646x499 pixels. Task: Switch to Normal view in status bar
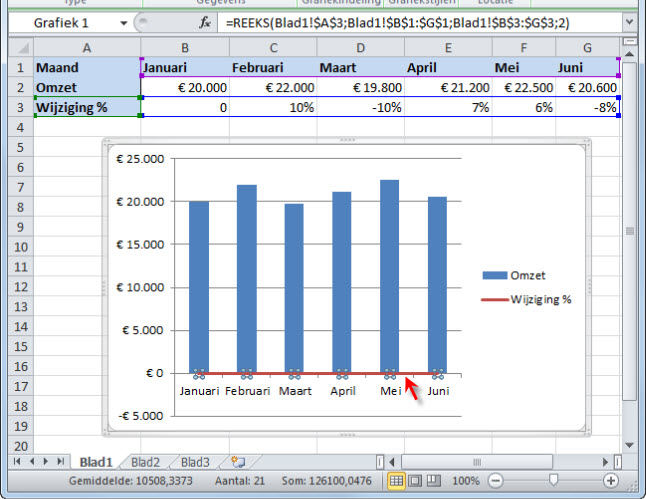coord(396,480)
